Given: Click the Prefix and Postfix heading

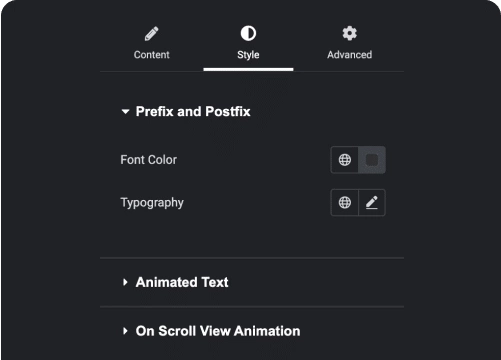Looking at the screenshot, I should click(x=193, y=112).
